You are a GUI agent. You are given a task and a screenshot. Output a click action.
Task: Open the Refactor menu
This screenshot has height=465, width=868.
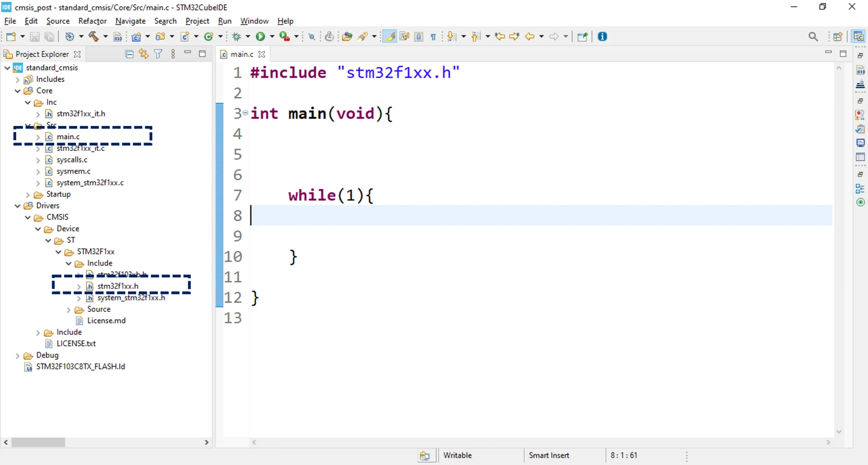(92, 21)
